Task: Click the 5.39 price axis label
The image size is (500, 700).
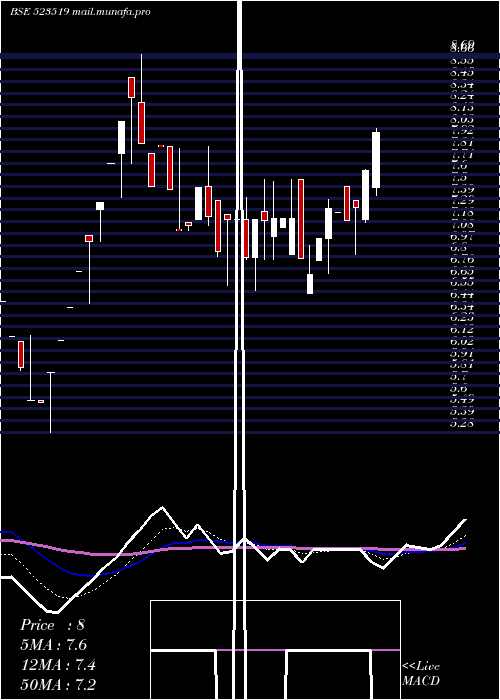Action: tap(462, 412)
